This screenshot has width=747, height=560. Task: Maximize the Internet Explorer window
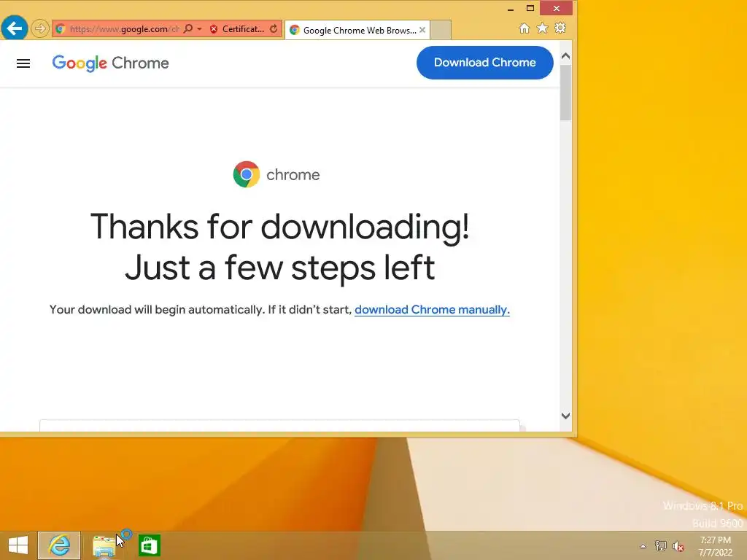pos(530,8)
